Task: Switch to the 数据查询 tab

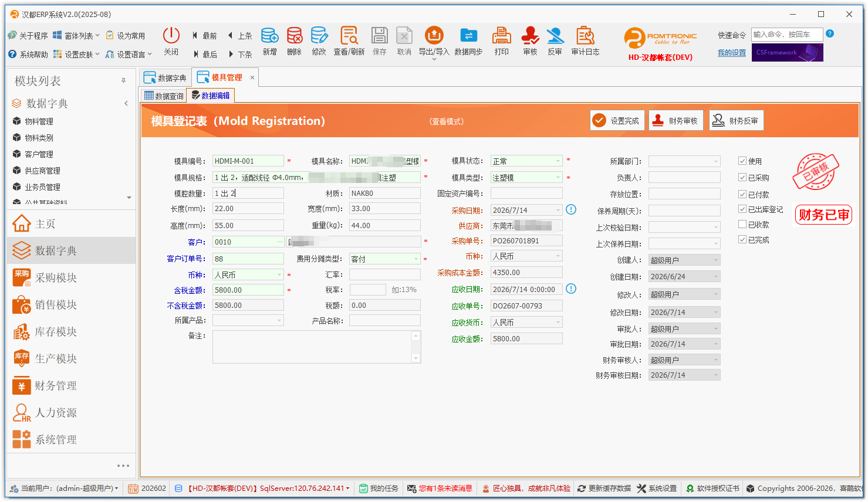Action: click(x=164, y=96)
